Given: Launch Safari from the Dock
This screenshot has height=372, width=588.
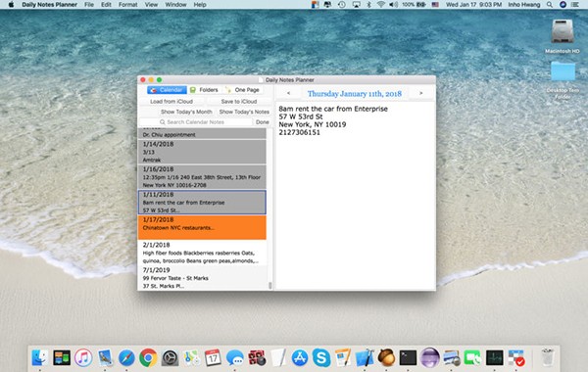Looking at the screenshot, I should 126,357.
